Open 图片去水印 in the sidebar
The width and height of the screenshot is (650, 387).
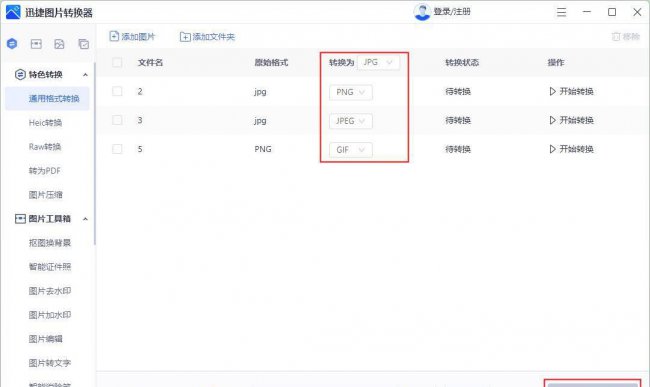pos(50,291)
